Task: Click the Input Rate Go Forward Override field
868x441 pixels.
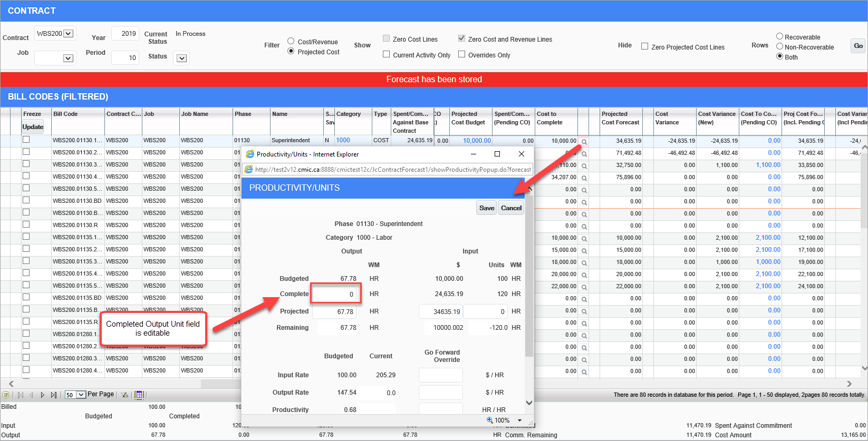Action: tap(440, 375)
